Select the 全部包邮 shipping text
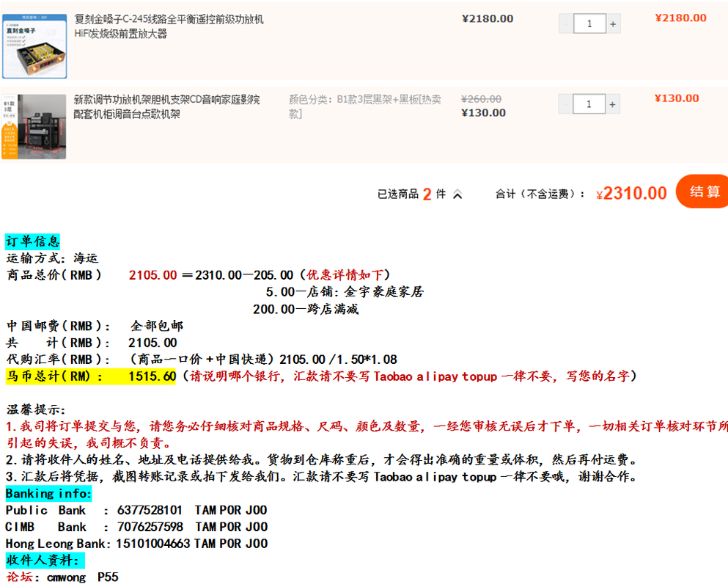The height and width of the screenshot is (587, 728). (157, 326)
